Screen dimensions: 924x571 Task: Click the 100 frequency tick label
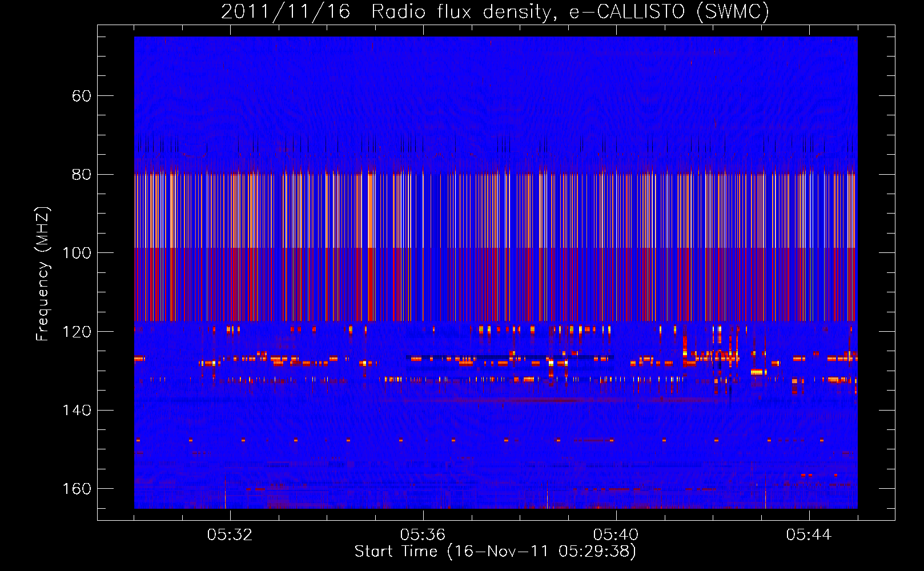[x=77, y=253]
